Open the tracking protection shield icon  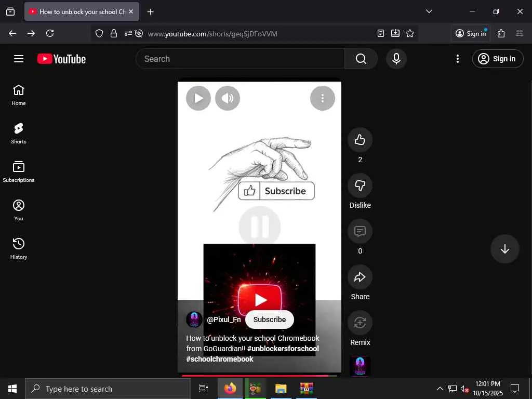tap(99, 33)
